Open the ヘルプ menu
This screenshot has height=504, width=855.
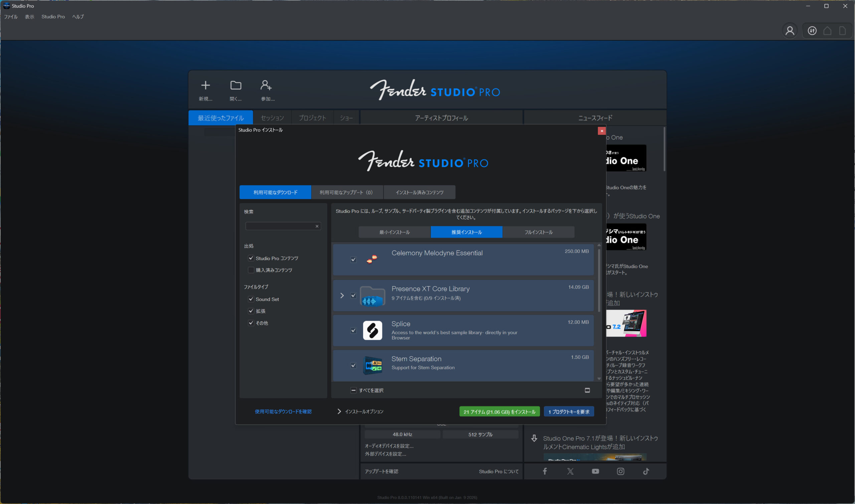coord(78,17)
